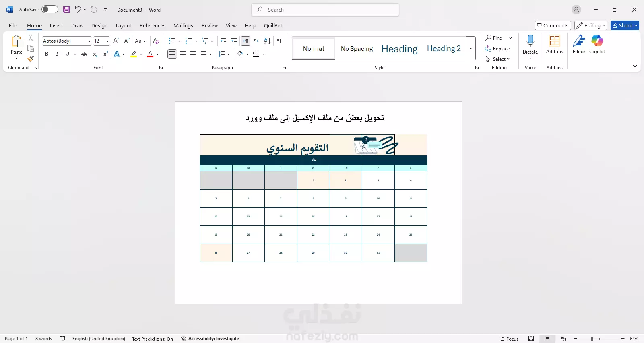Apply superscript formatting
This screenshot has height=343, width=644.
[105, 54]
